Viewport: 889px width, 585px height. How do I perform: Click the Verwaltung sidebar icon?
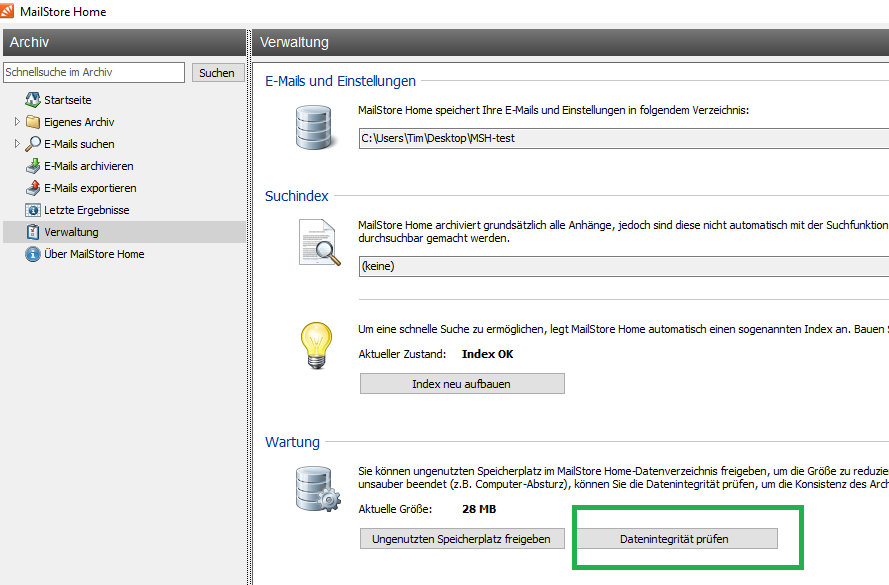click(33, 232)
